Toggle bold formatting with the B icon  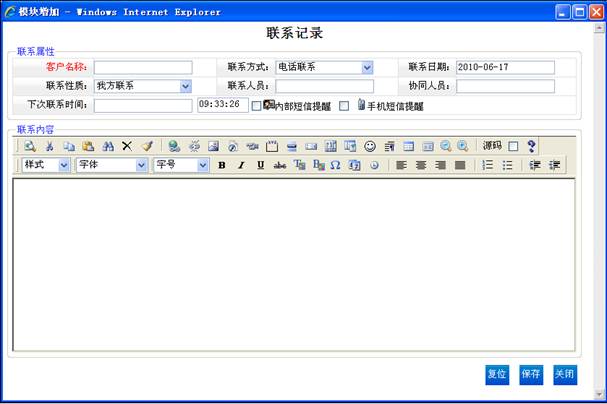point(222,165)
